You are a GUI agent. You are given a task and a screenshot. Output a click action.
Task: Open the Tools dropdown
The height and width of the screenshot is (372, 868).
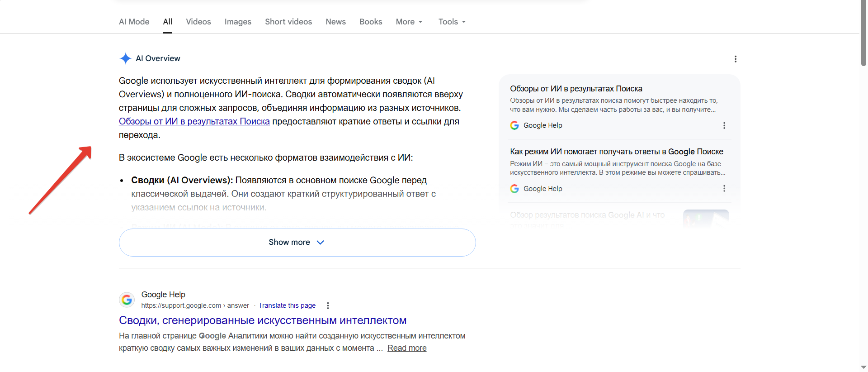tap(452, 22)
